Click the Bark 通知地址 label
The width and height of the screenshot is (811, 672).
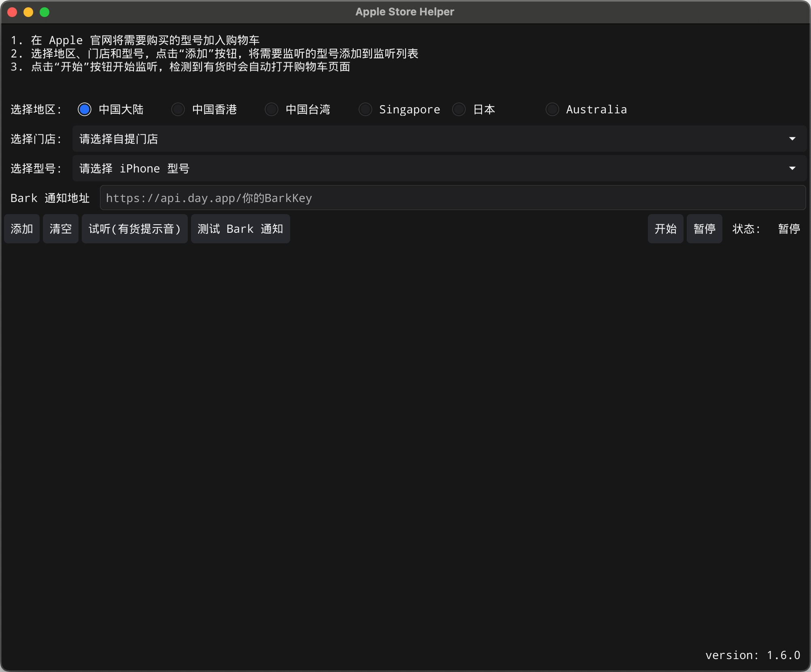coord(50,198)
